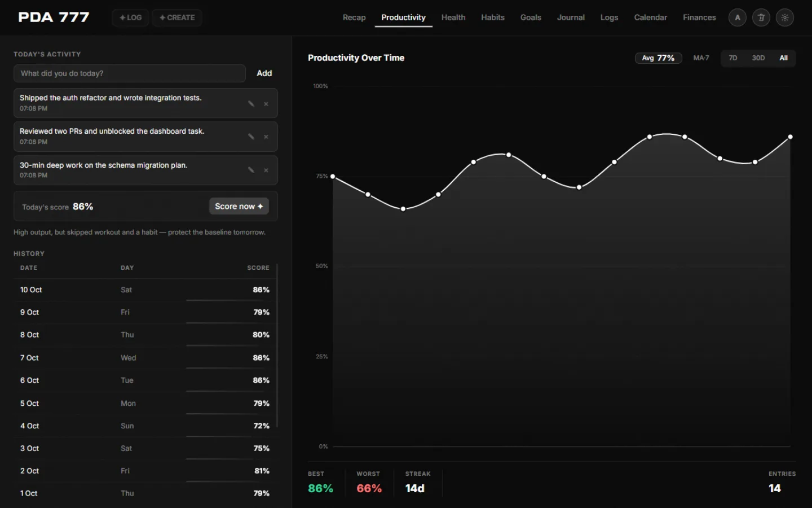Click the trash can icon in header

(x=761, y=17)
